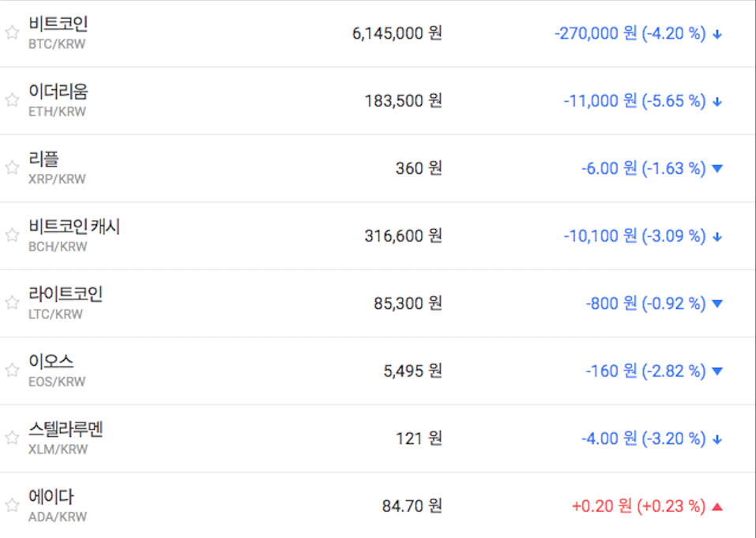This screenshot has height=538, width=756.
Task: Mark 라이트코인 as favorite via star
Action: click(x=12, y=303)
